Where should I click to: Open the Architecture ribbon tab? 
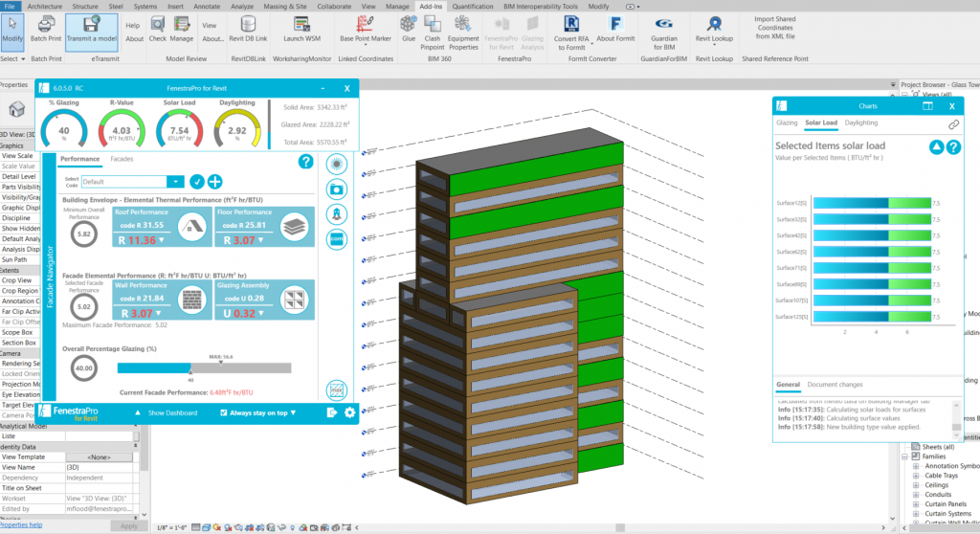pyautogui.click(x=44, y=7)
